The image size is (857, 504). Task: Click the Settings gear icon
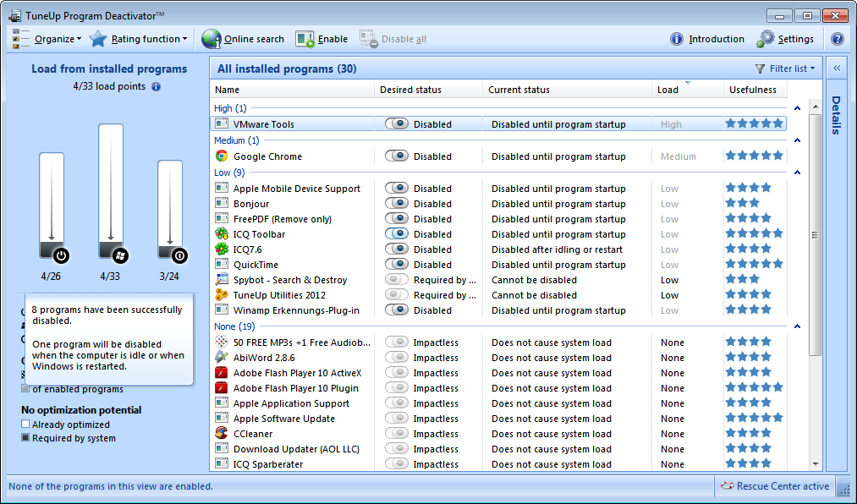click(766, 38)
